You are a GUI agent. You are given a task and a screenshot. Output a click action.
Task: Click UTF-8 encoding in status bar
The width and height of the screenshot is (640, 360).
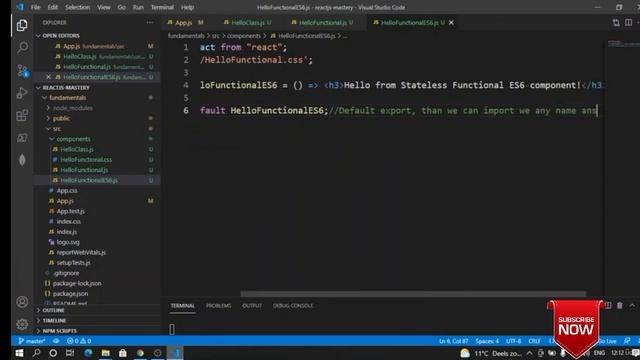tap(513, 341)
